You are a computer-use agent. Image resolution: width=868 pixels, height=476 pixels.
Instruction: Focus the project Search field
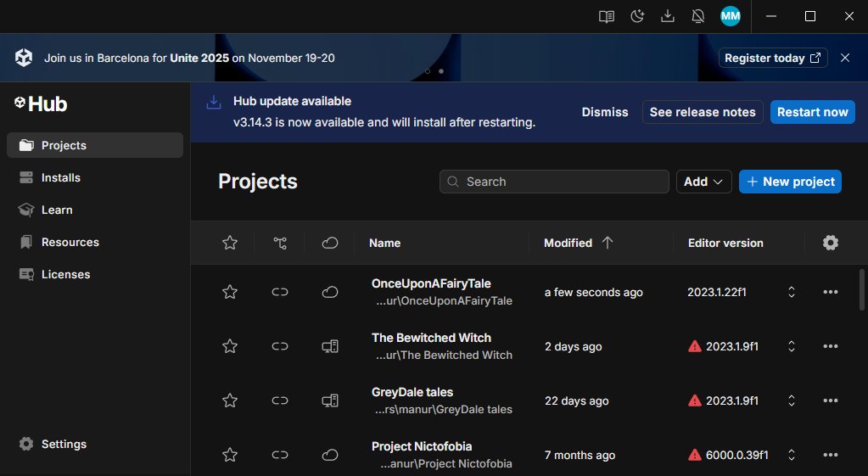pos(554,182)
